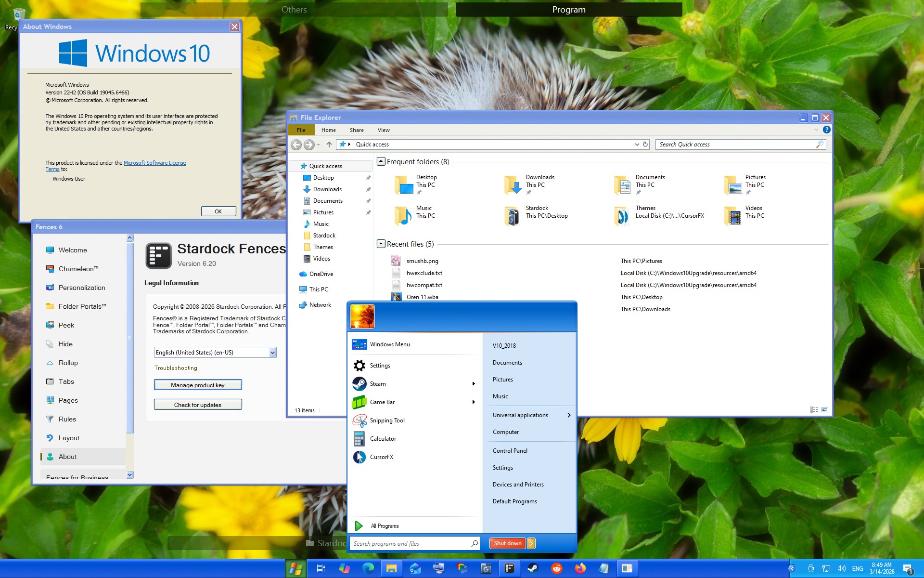Open the Task View taskbar icon
This screenshot has height=578, width=924.
tap(321, 568)
